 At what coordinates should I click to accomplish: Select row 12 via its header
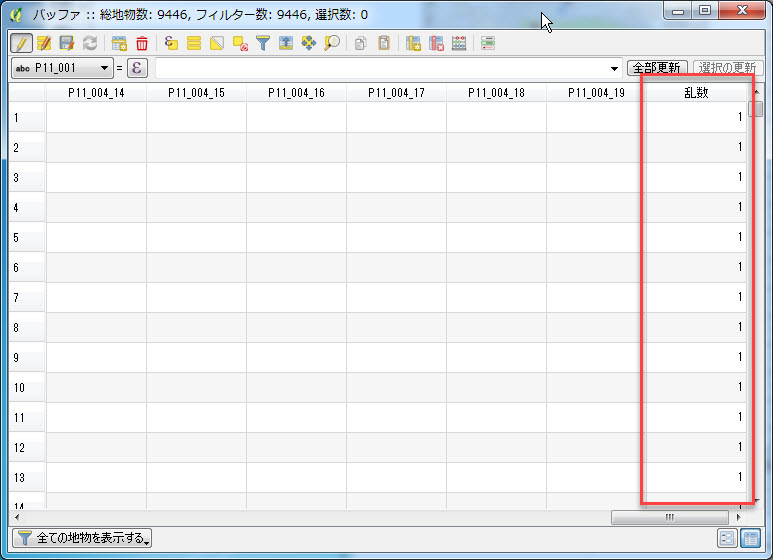27,448
